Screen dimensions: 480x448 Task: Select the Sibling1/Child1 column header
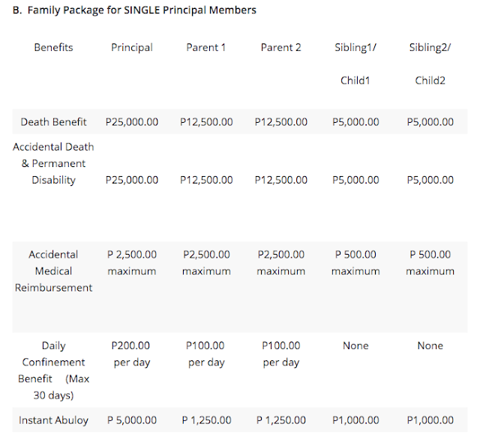355,63
